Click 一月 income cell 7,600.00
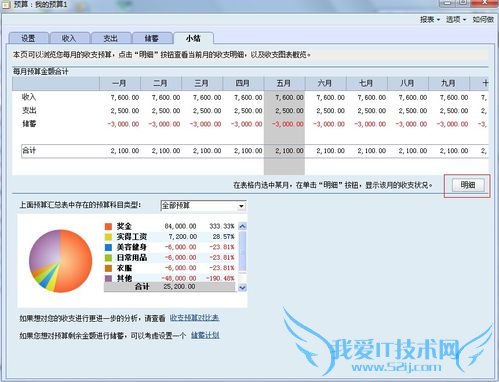The image size is (499, 382). pyautogui.click(x=125, y=97)
